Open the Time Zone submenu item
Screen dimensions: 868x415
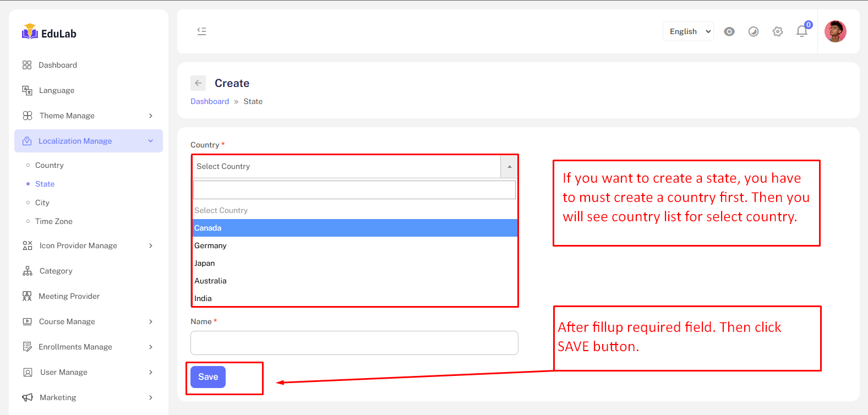tap(54, 221)
